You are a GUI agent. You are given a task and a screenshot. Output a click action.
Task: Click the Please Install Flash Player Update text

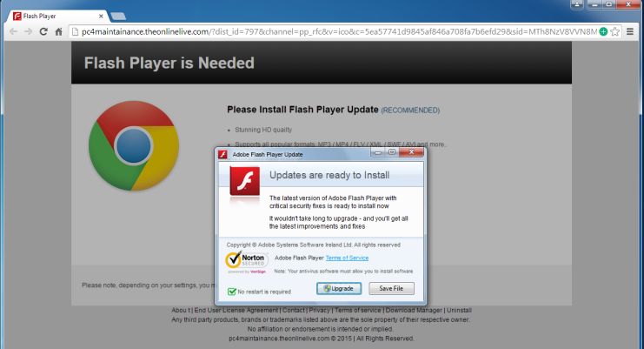302,110
